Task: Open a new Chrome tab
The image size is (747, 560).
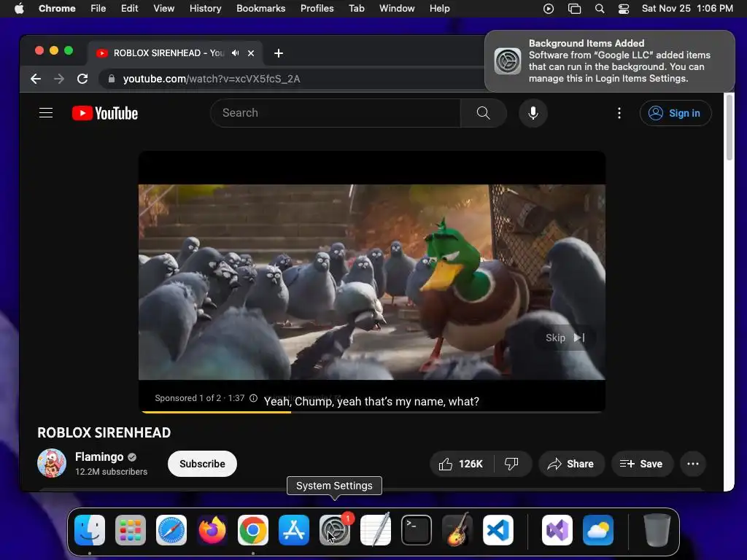Action: point(279,53)
